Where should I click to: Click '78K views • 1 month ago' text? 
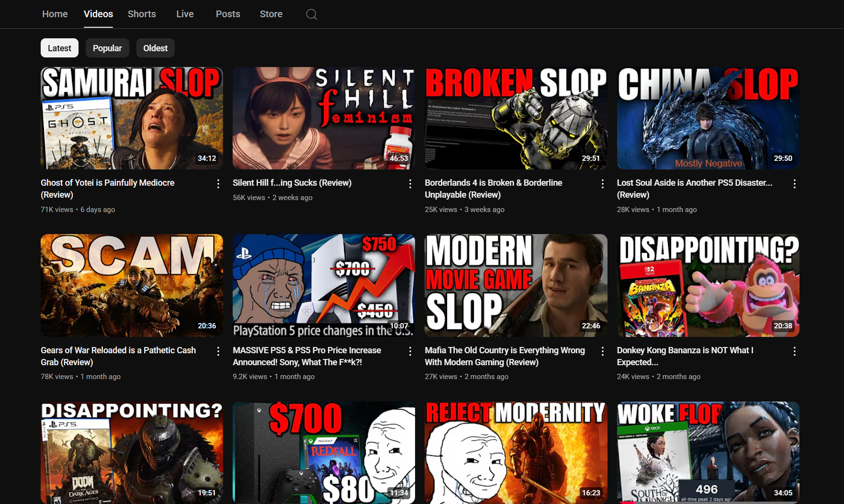click(x=80, y=377)
